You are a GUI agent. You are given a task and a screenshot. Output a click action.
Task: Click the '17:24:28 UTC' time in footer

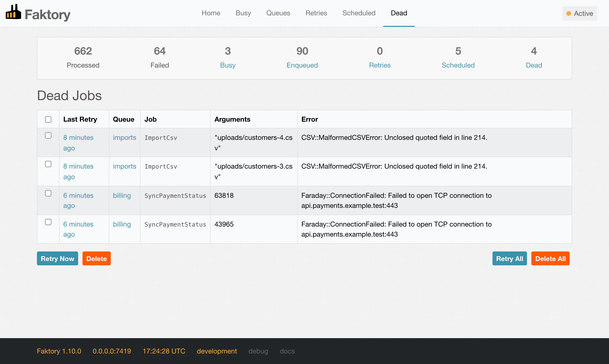[164, 351]
